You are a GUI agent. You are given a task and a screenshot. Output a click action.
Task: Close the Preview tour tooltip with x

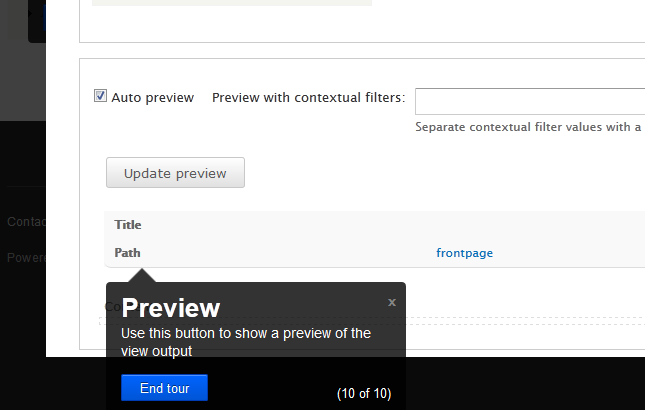392,303
